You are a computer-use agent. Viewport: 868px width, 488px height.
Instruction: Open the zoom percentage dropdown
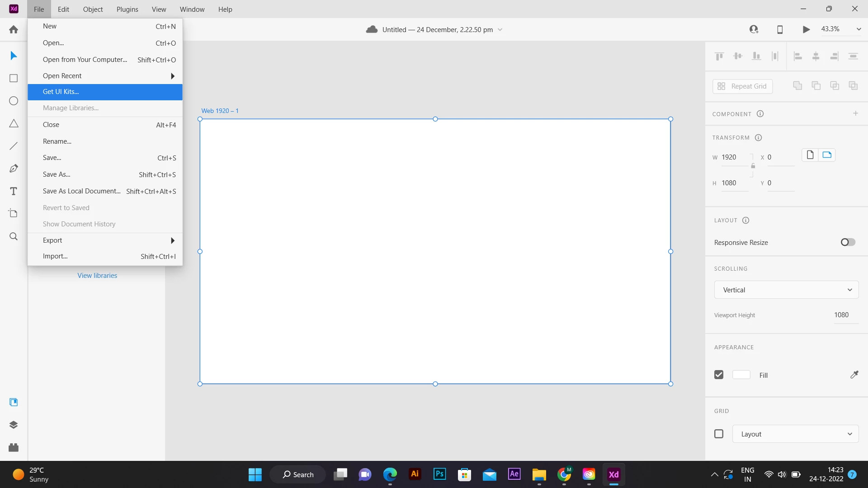[x=859, y=29]
